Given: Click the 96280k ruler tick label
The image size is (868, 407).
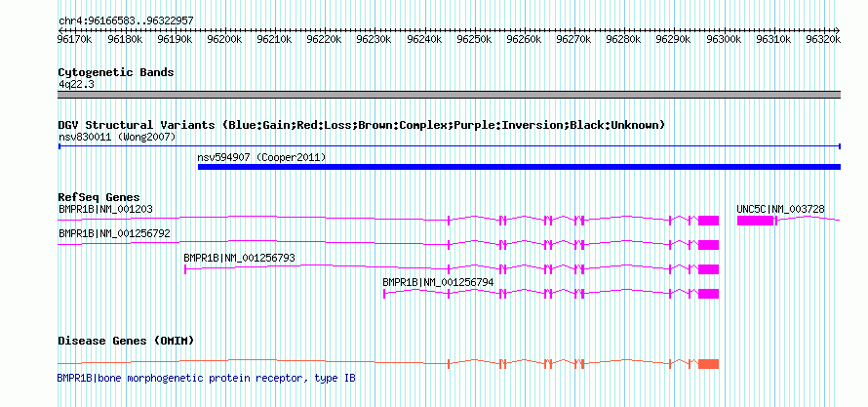Looking at the screenshot, I should click(623, 39).
